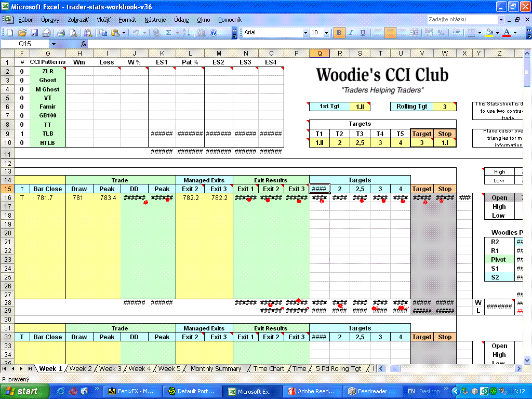Select TLB pattern cell in row 9

pos(48,134)
